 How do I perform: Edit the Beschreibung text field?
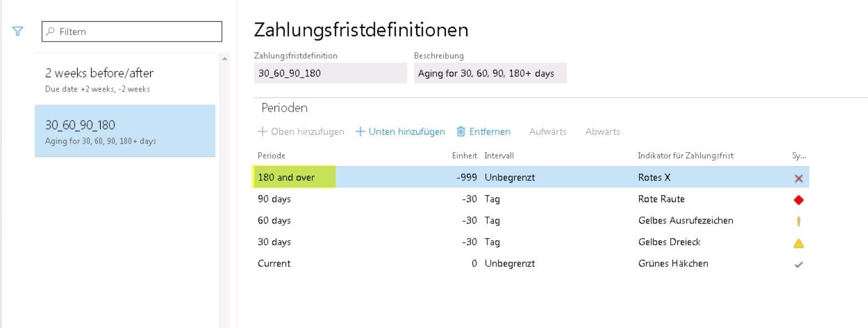(x=490, y=73)
